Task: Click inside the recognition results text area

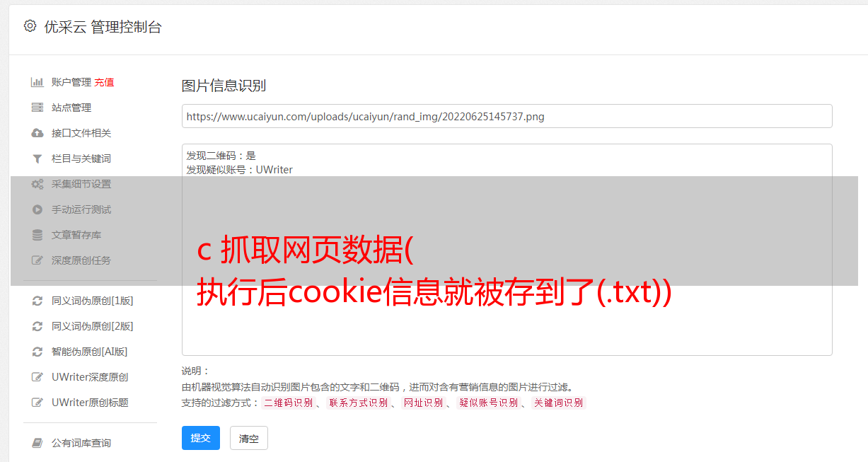Action: (507, 249)
